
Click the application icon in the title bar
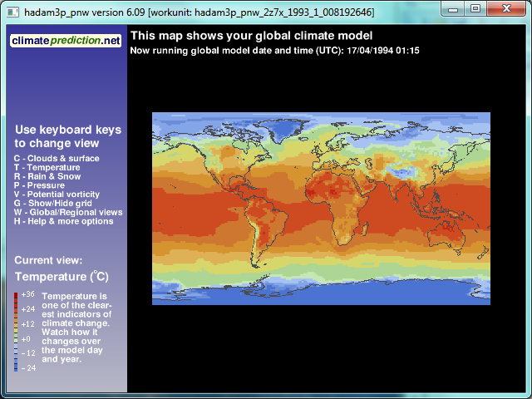coord(12,10)
